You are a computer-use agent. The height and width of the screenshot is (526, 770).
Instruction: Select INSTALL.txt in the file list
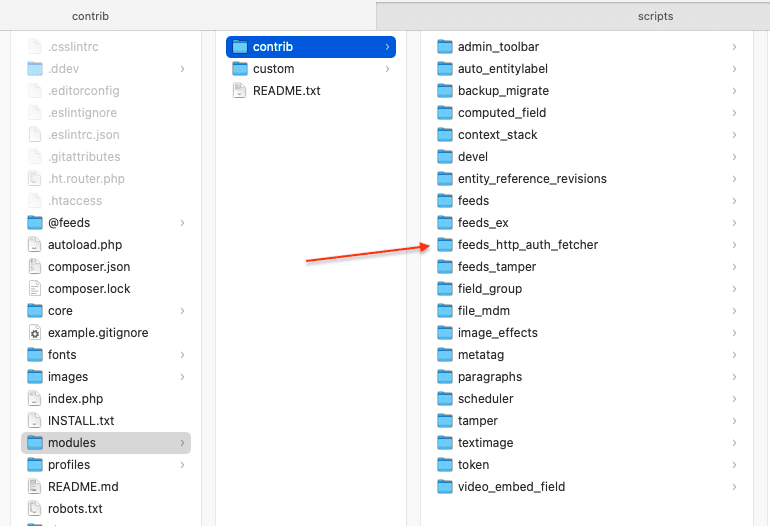pos(81,421)
